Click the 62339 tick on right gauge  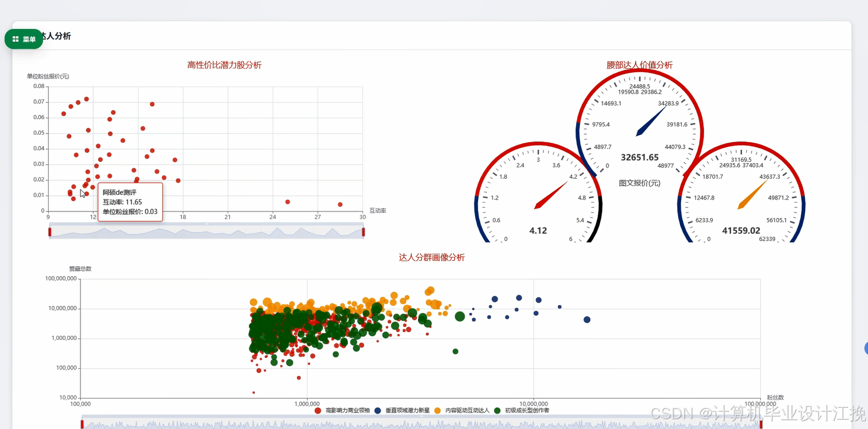[767, 239]
